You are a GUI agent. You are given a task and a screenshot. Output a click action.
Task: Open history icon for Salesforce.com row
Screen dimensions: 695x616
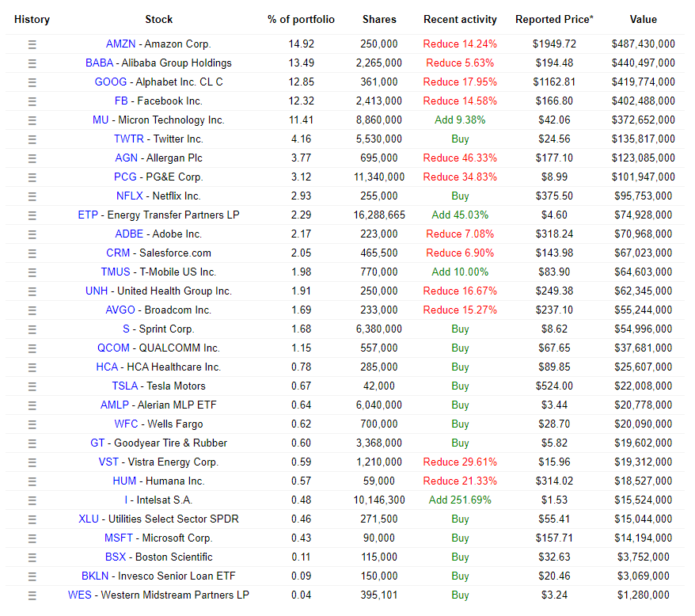pyautogui.click(x=32, y=253)
